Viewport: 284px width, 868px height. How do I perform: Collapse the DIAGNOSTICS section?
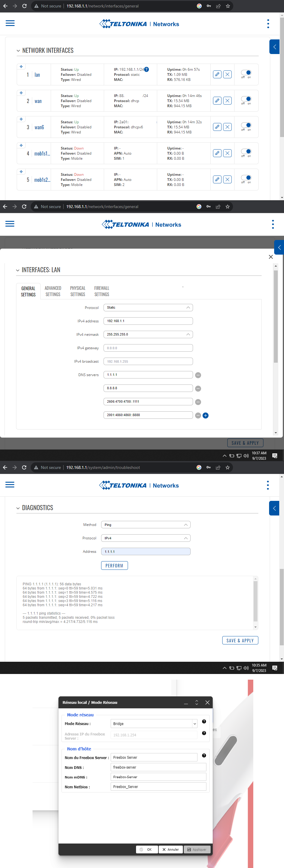(x=18, y=508)
